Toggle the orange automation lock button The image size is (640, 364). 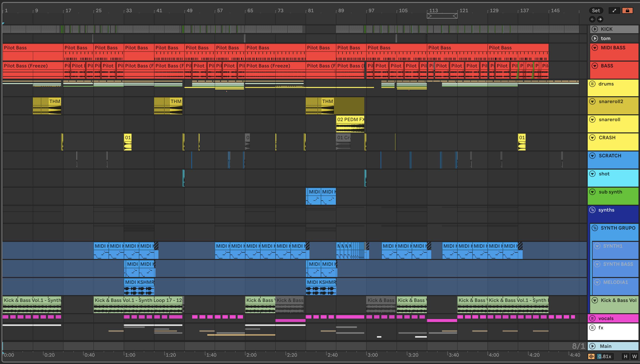coord(627,11)
